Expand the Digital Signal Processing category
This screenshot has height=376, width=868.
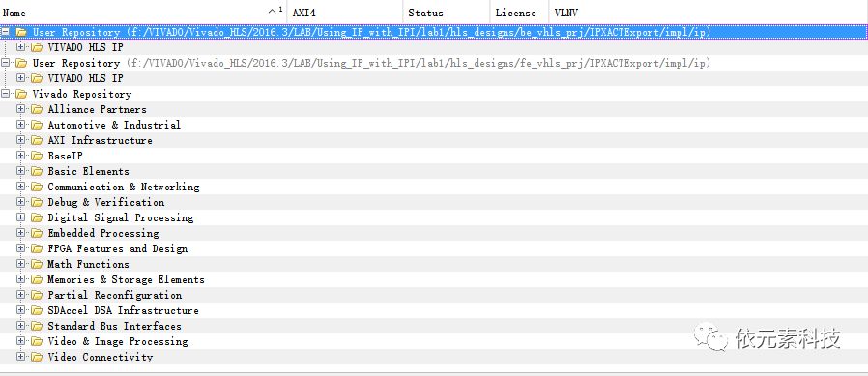[x=21, y=217]
